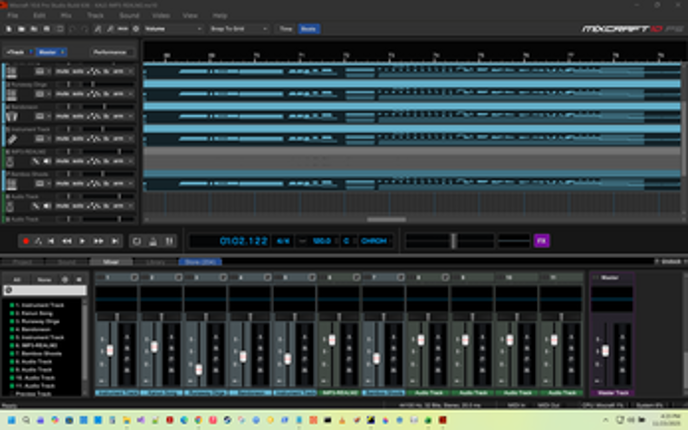Open the purple FX master effects button
Screen dimensions: 688x430
(x=541, y=241)
